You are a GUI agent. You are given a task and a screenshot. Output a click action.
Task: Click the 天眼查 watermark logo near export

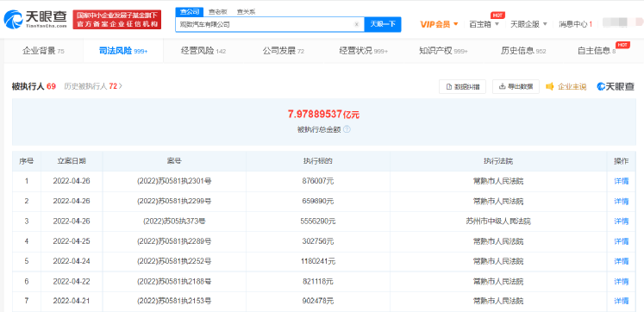[616, 87]
